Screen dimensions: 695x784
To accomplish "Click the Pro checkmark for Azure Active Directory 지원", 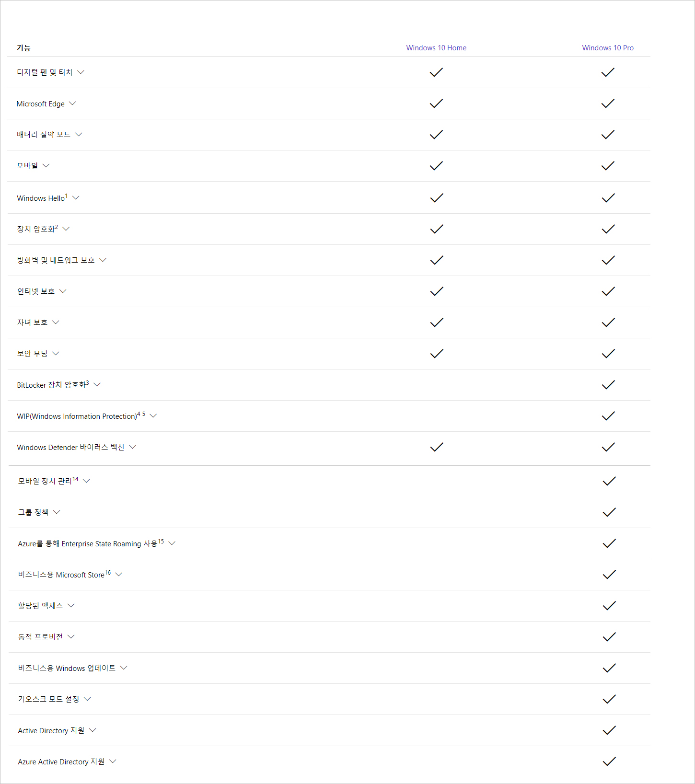I will [x=609, y=761].
